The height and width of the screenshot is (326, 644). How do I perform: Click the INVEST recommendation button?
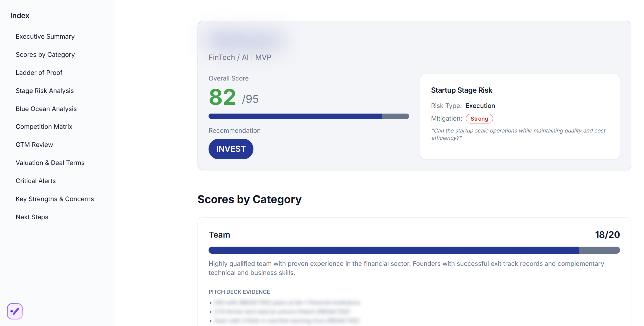tap(231, 149)
